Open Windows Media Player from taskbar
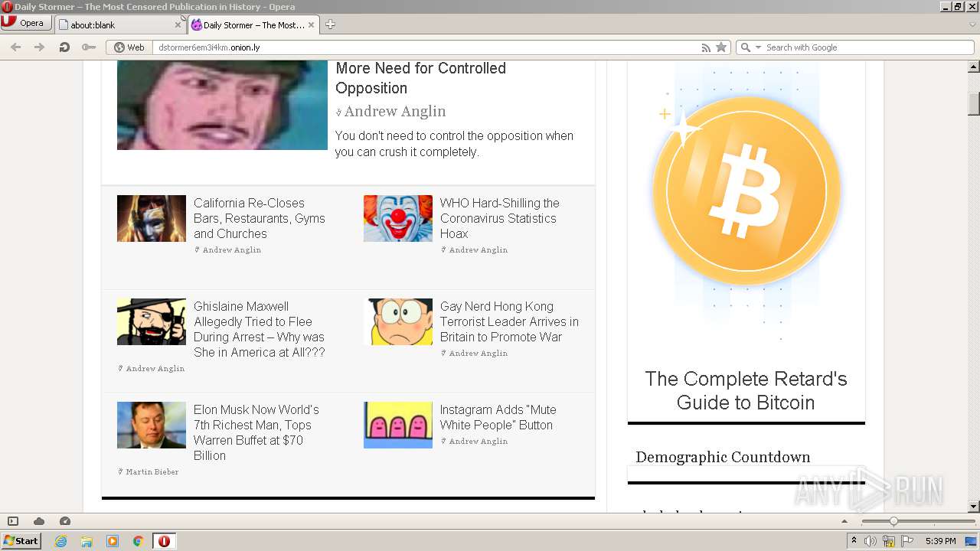Image resolution: width=980 pixels, height=551 pixels. coord(113,541)
